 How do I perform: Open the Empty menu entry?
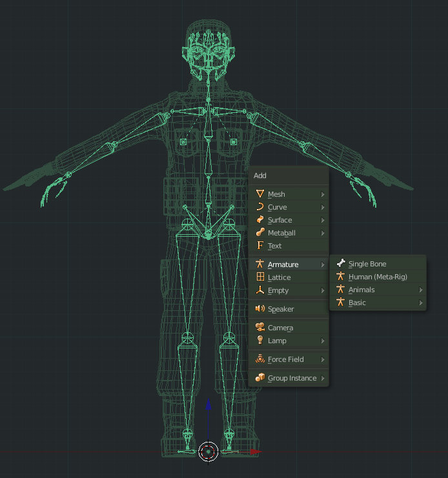click(x=289, y=290)
